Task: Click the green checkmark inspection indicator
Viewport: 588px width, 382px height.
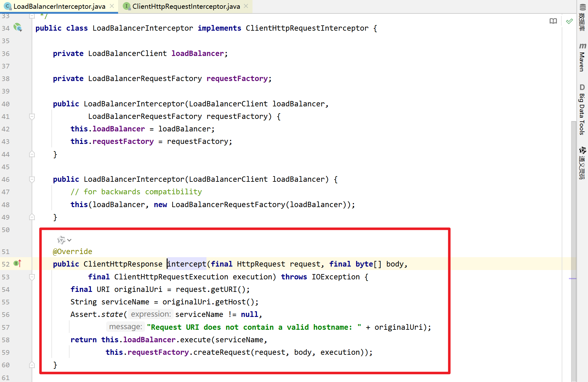Action: (570, 21)
